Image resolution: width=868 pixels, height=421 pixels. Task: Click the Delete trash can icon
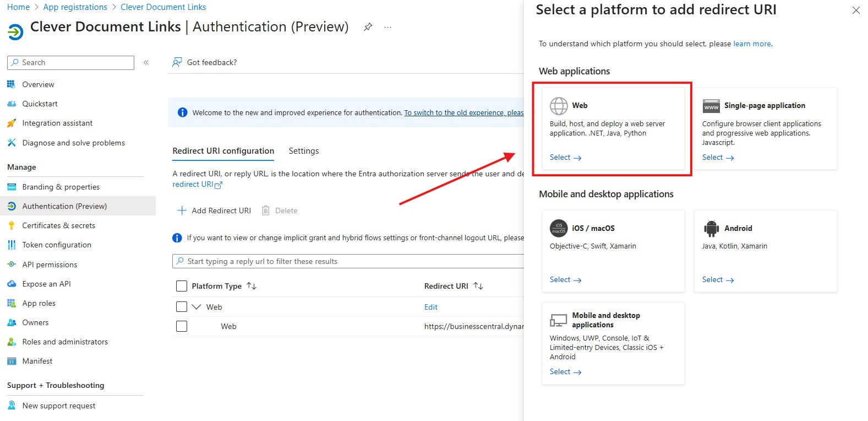click(x=266, y=210)
